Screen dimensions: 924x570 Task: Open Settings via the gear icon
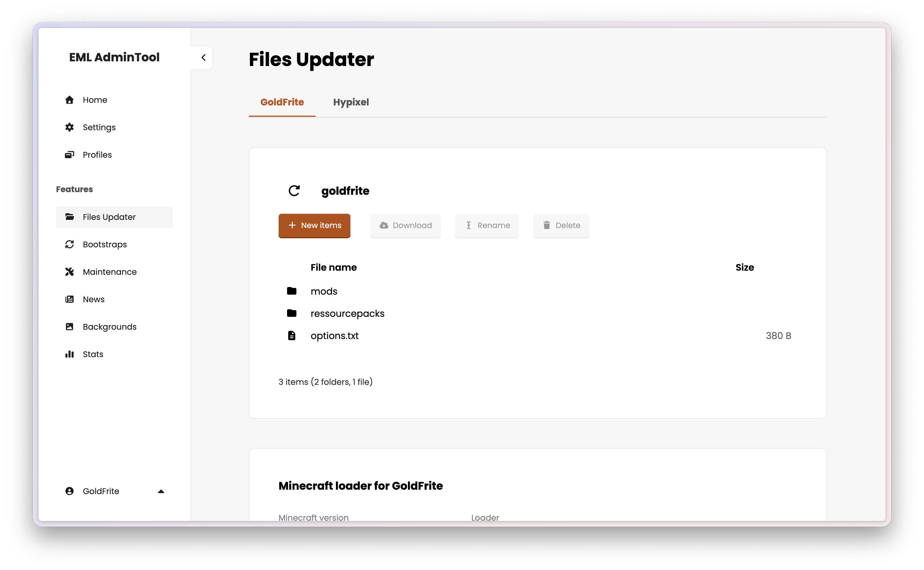click(70, 127)
